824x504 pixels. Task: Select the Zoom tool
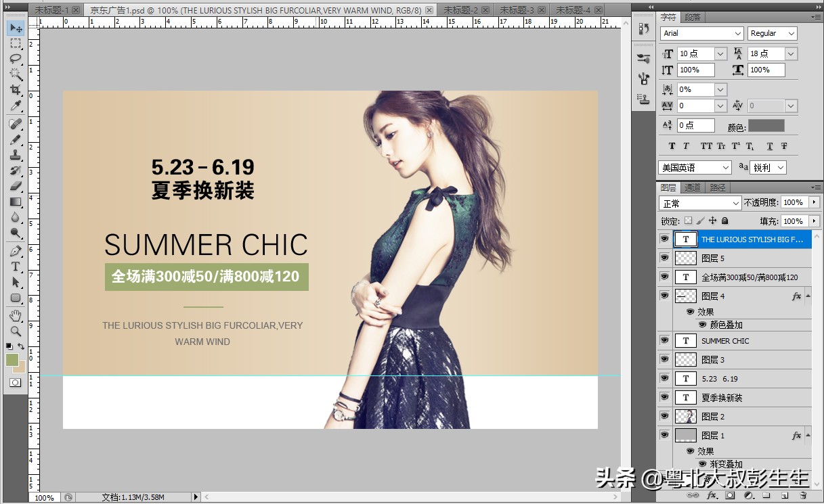[15, 331]
